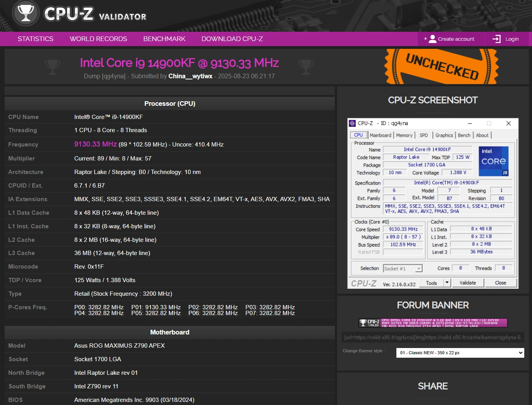Click the Close button in the CPU-Z screenshot
This screenshot has height=405, width=532.
tap(501, 283)
